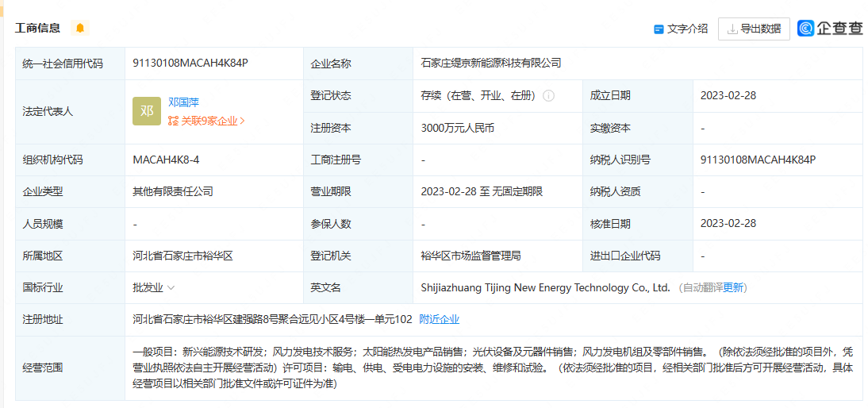868x408 pixels.
Task: Click the 邓 avatar thumbnail
Action: click(x=147, y=111)
